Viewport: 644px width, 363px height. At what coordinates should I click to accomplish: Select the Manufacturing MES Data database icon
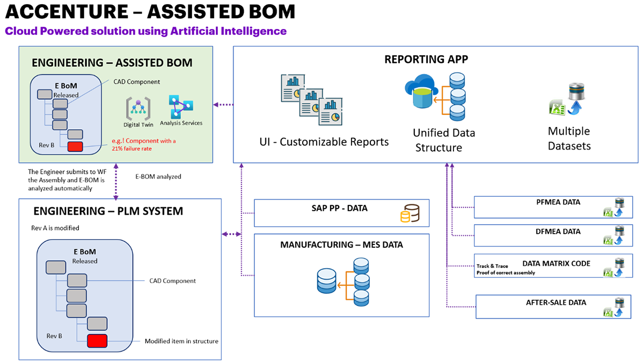[x=343, y=279]
